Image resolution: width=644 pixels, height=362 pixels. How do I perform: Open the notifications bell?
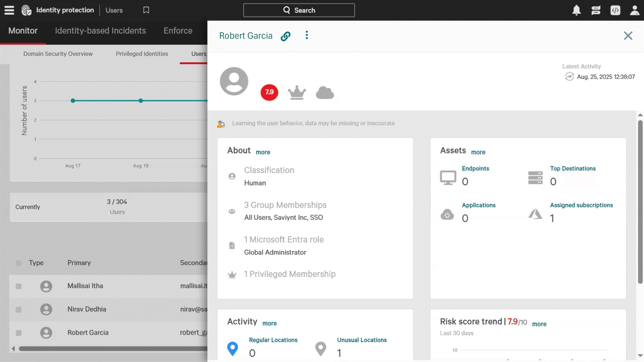coord(576,10)
